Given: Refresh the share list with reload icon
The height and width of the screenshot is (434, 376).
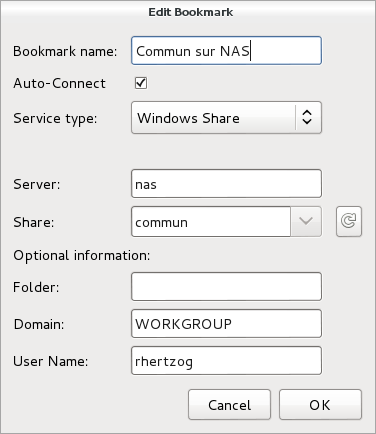Looking at the screenshot, I should 349,222.
